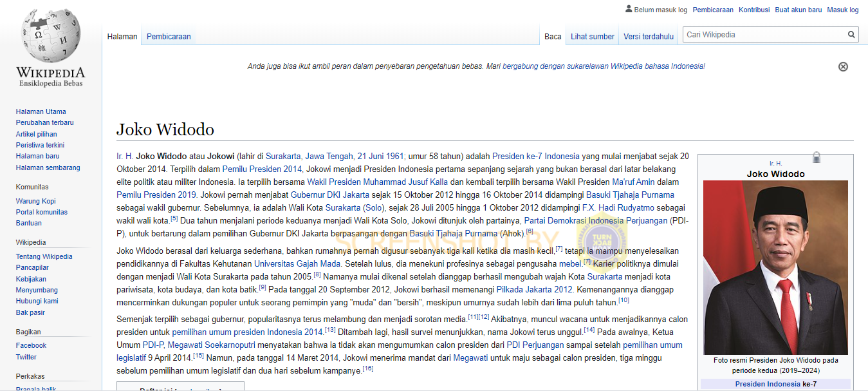Click the search magnifier icon

click(x=851, y=35)
